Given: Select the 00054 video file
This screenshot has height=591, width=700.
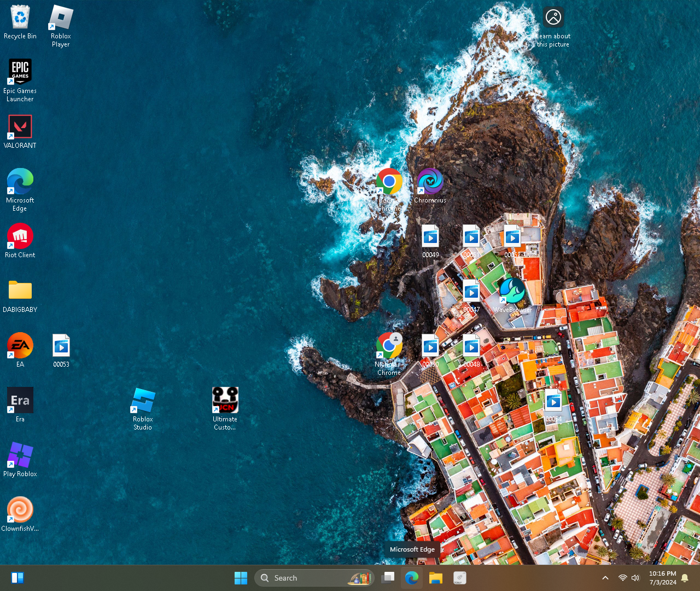Looking at the screenshot, I should [x=553, y=405].
